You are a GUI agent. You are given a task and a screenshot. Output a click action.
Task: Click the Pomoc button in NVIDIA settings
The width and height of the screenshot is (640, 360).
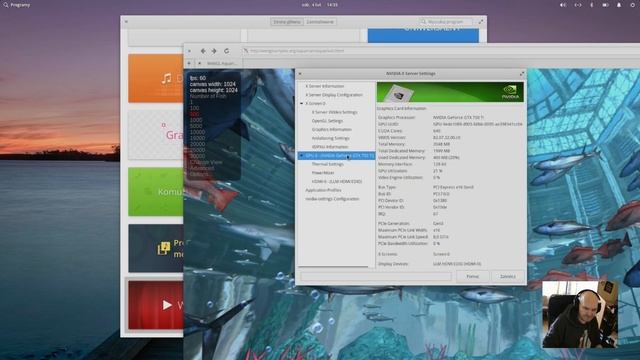(472, 276)
